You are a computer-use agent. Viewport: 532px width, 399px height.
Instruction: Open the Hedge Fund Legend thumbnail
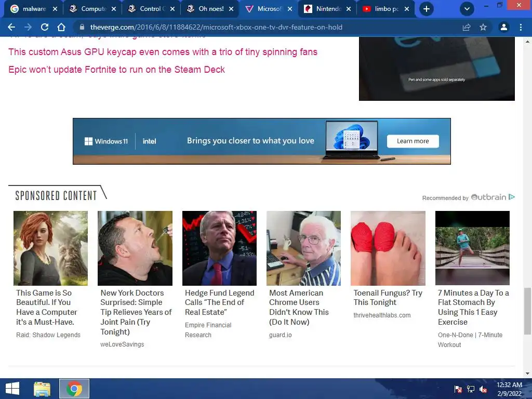(x=220, y=248)
